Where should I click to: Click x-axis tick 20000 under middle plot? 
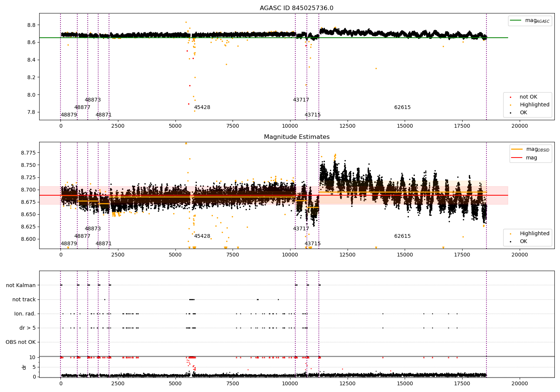pos(520,255)
